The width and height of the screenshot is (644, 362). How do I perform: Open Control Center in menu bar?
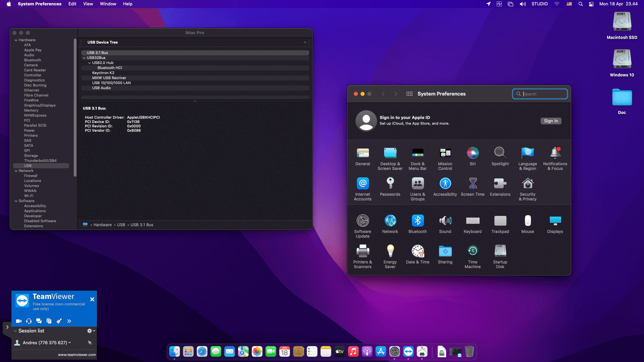pyautogui.click(x=591, y=4)
